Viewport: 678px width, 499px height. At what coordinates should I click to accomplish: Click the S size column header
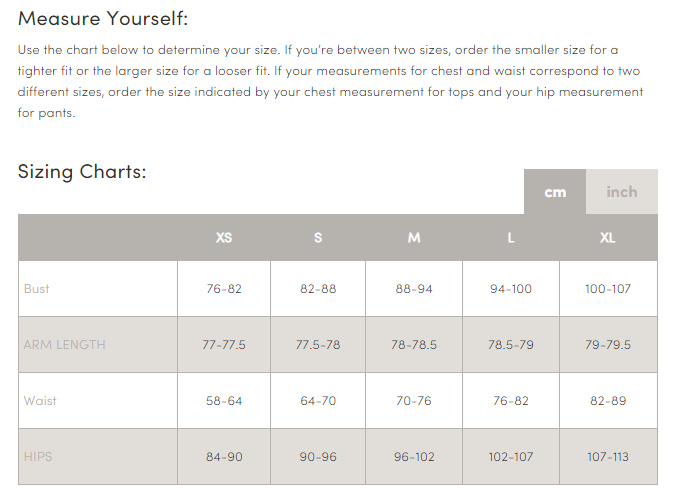click(318, 237)
